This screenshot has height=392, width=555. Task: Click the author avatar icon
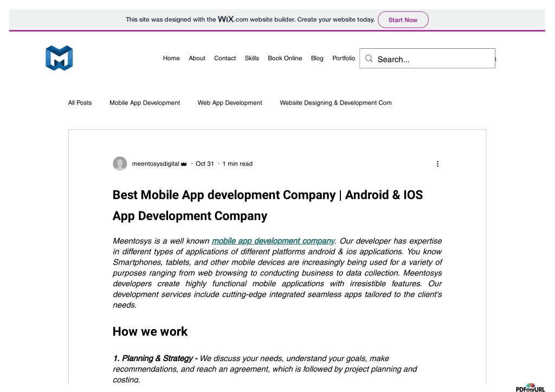pos(120,164)
